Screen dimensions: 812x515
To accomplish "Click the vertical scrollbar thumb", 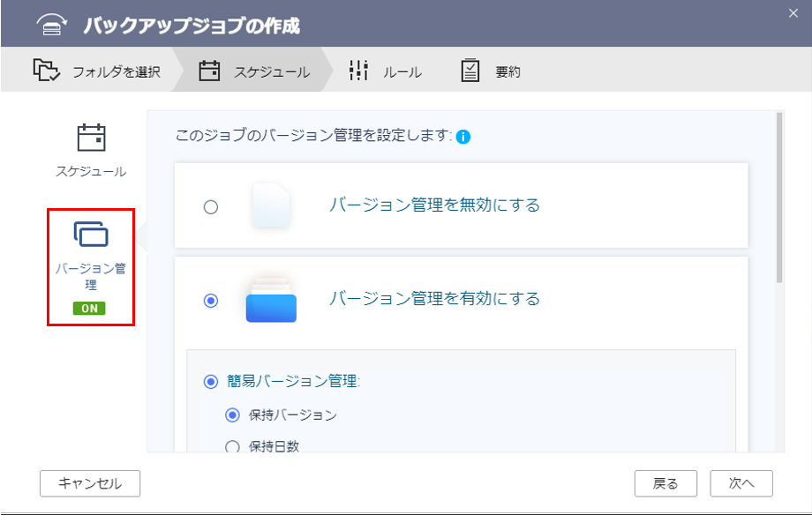I will tap(778, 198).
